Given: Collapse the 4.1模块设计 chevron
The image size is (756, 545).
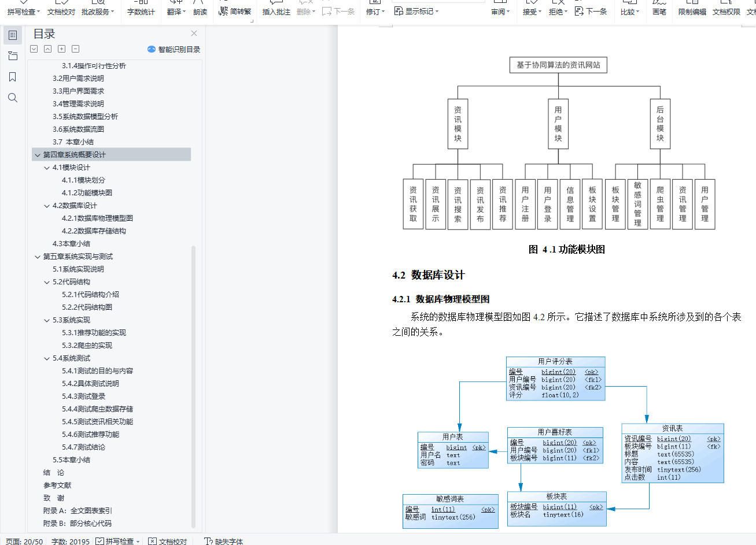Looking at the screenshot, I should pyautogui.click(x=47, y=168).
